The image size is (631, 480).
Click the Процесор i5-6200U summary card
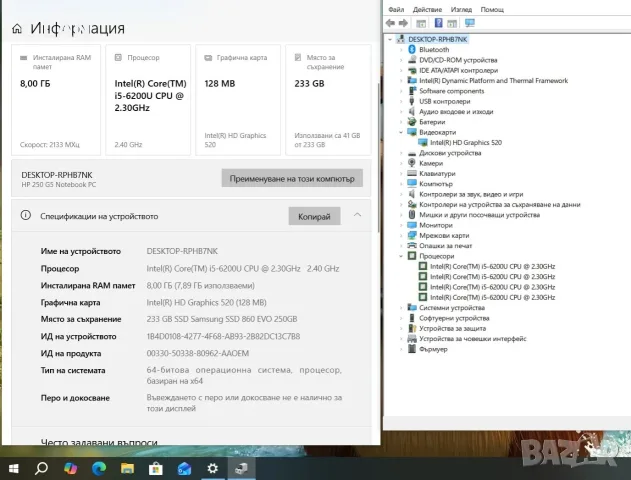tap(148, 100)
